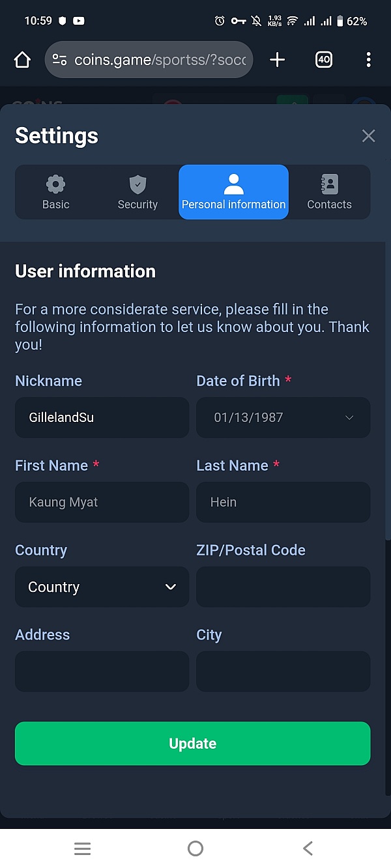Tap the ZIP/Postal Code field
The image size is (391, 868).
pos(283,587)
